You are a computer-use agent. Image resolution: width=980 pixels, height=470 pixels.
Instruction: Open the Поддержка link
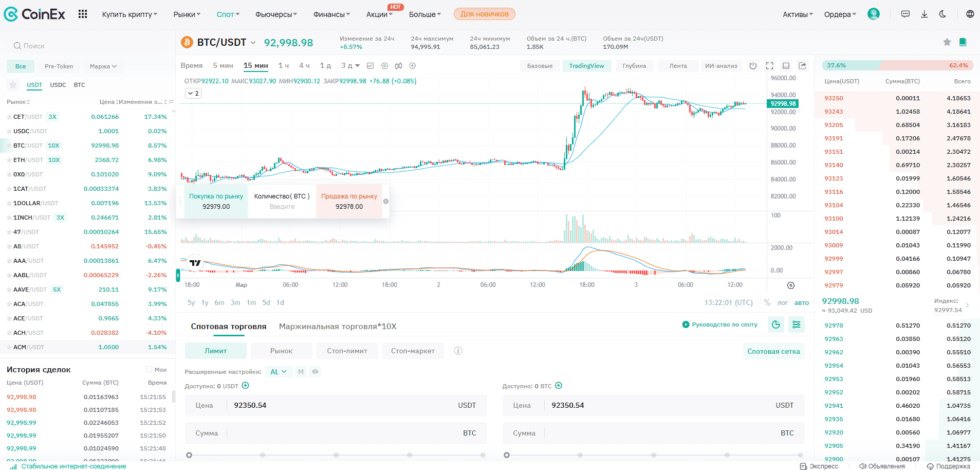click(948, 466)
